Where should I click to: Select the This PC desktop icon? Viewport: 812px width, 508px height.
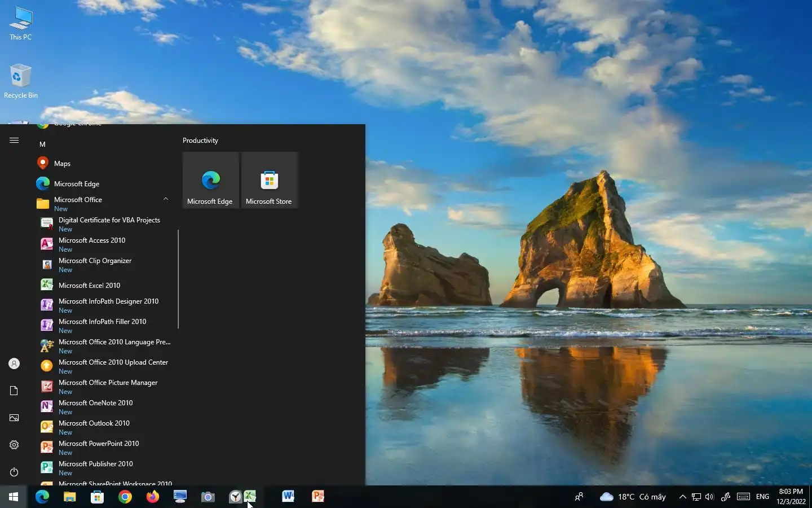tap(21, 24)
